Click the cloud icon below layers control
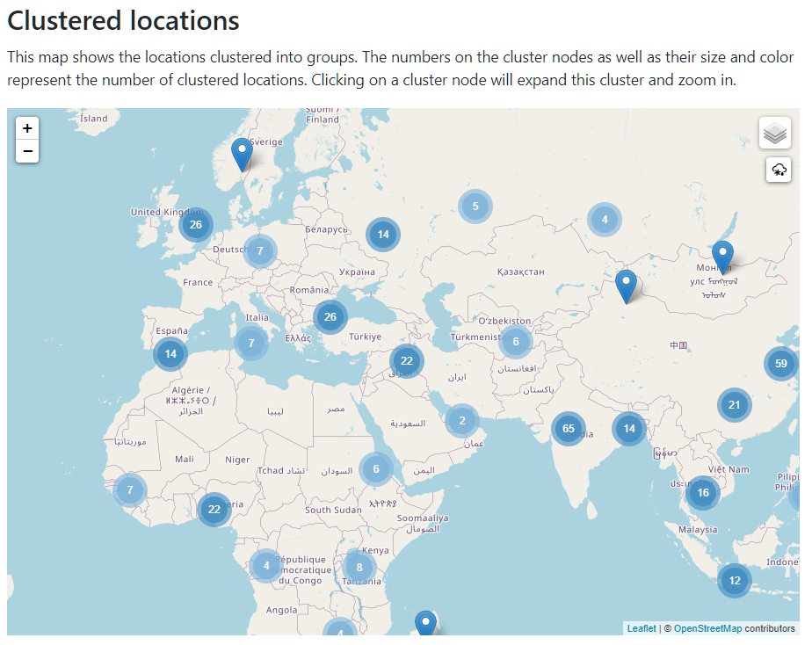The height and width of the screenshot is (645, 812). pyautogui.click(x=778, y=170)
